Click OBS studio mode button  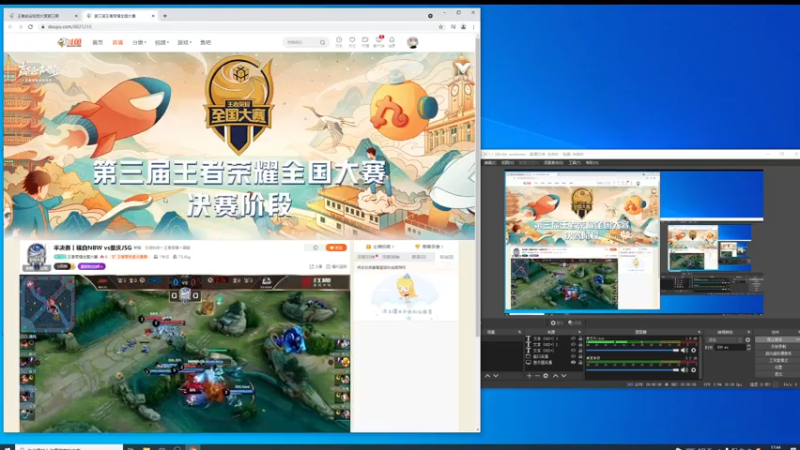click(779, 360)
